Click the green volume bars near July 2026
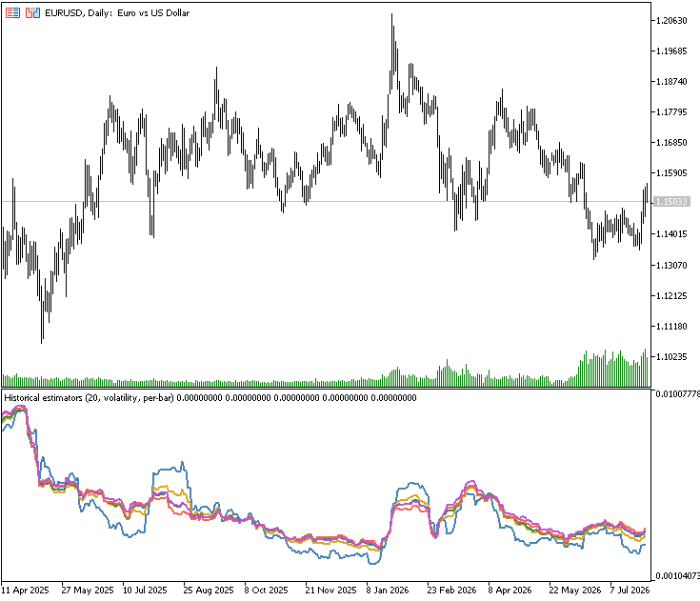 click(x=614, y=369)
